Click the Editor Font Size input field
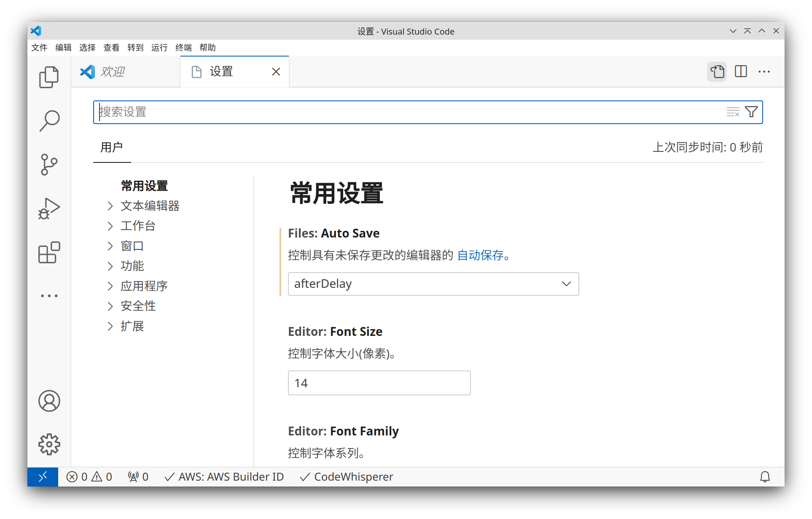Screen dimensions: 812x519 click(x=379, y=383)
